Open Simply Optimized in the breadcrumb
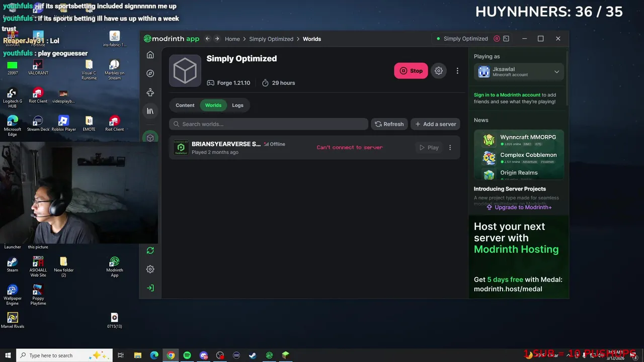Viewport: 644px width, 362px height. pos(271,39)
